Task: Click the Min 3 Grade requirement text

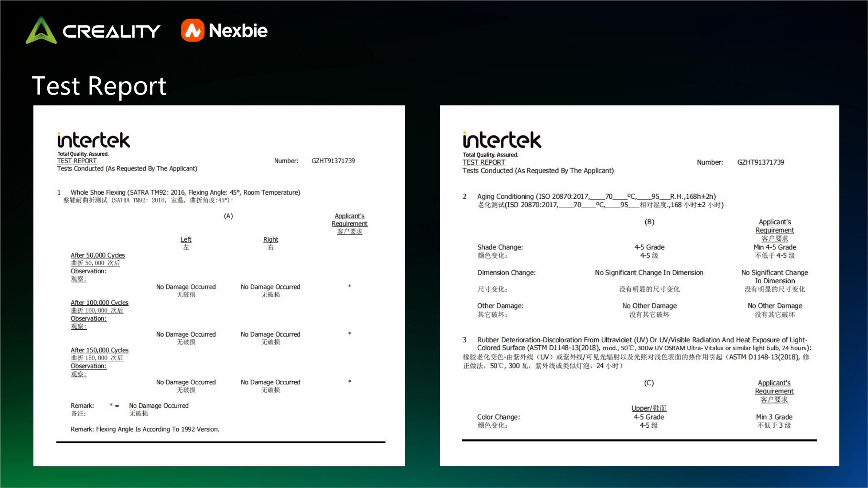Action: (x=774, y=417)
